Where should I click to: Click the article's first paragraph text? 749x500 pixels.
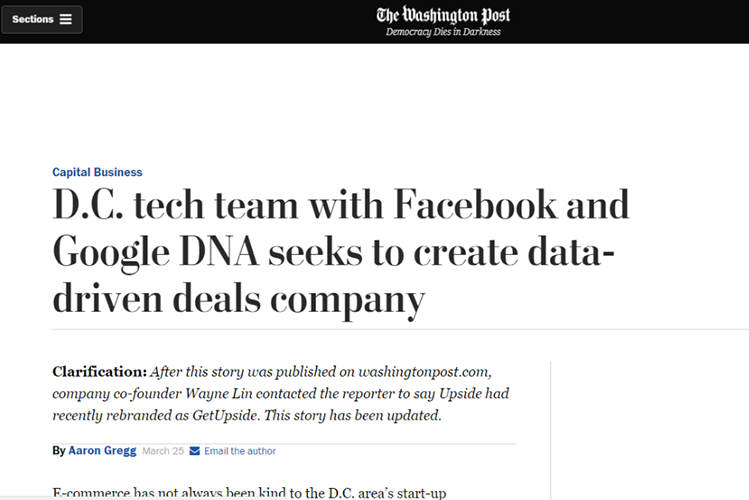click(250, 493)
